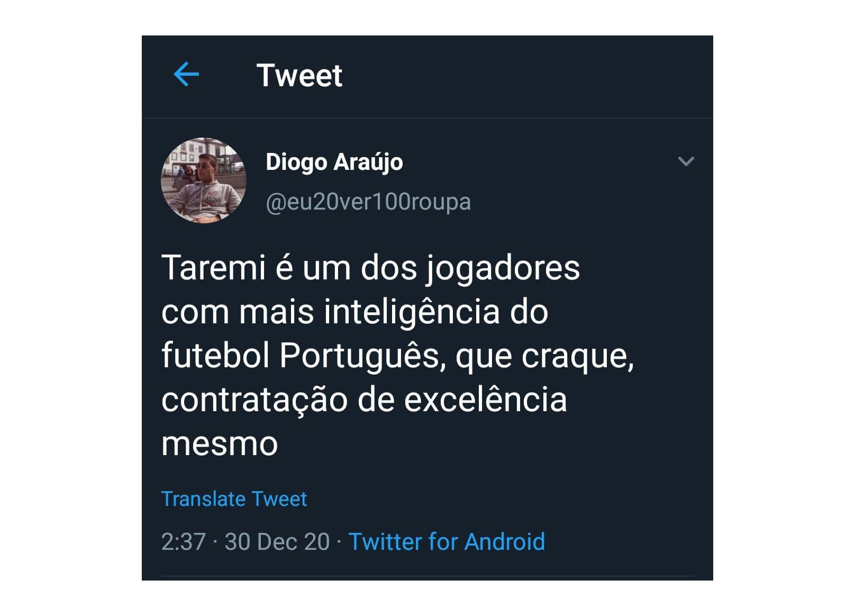The image size is (855, 616).
Task: Click the word jogadores in the tweet
Action: (503, 268)
